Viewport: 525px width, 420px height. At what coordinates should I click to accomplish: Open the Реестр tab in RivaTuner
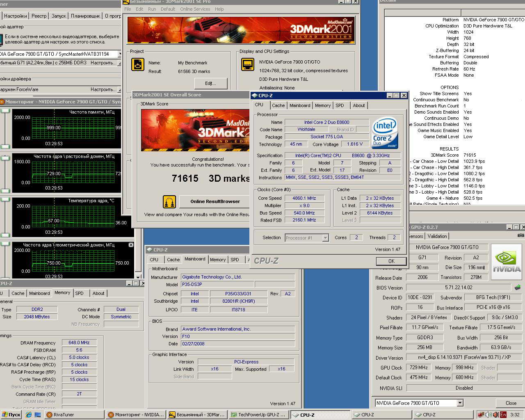pyautogui.click(x=39, y=16)
